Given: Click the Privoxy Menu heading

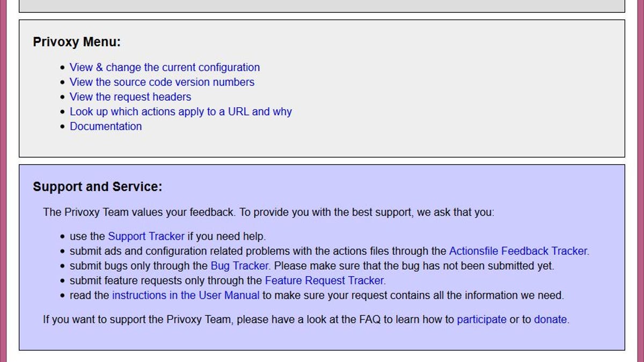Looking at the screenshot, I should point(77,42).
